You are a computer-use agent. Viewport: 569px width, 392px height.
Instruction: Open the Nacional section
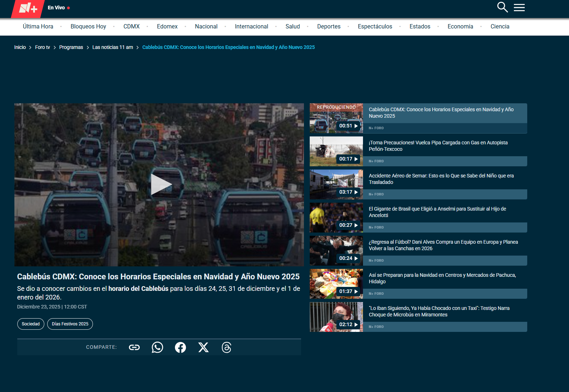pos(206,27)
